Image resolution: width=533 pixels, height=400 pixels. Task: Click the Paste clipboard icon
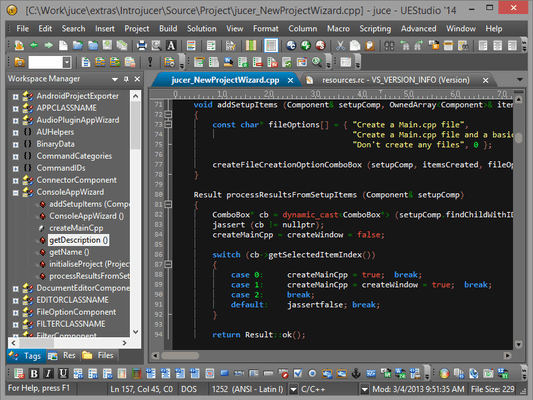point(369,45)
